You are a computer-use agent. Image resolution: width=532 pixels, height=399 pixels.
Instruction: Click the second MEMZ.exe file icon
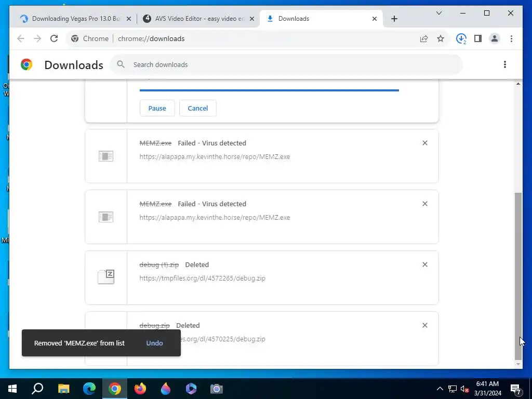tap(106, 217)
